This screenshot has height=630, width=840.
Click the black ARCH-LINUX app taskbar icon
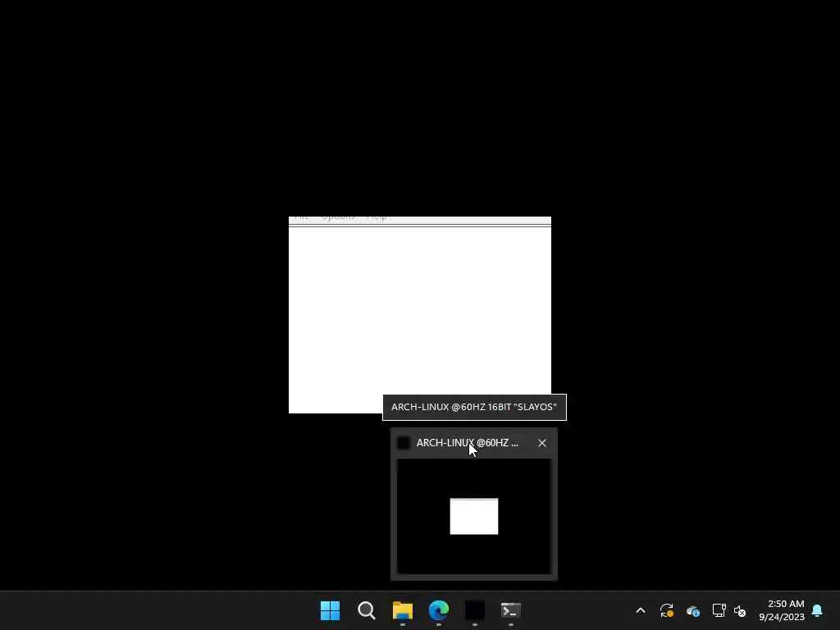point(475,610)
